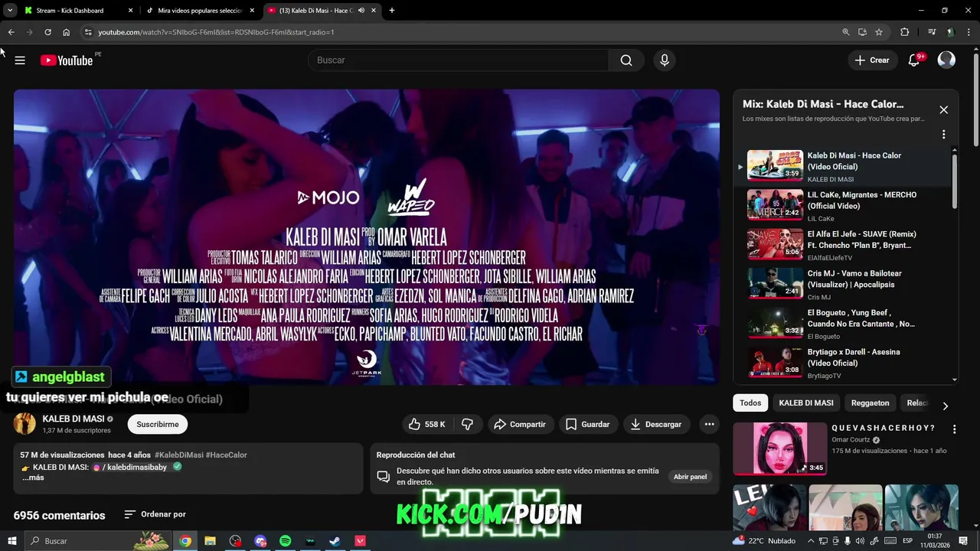
Task: Download video with Descargar button
Action: click(x=657, y=424)
